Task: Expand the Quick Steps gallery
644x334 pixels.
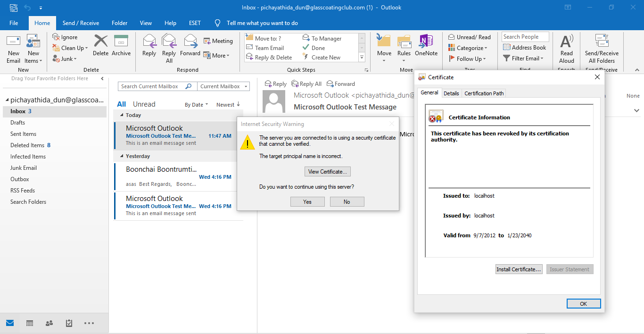Action: click(362, 57)
